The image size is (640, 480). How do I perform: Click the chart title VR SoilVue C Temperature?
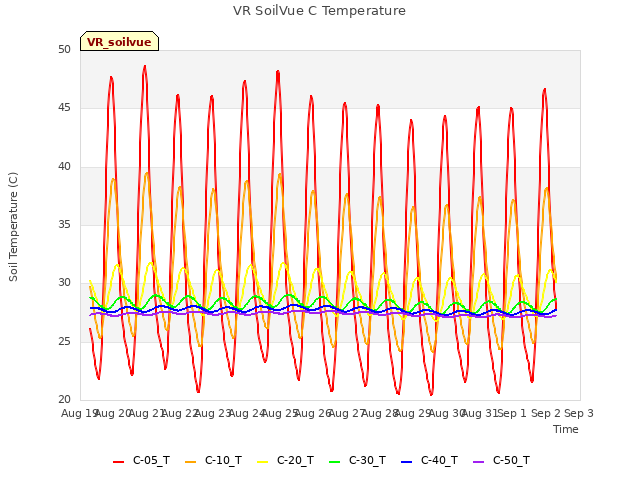[319, 11]
